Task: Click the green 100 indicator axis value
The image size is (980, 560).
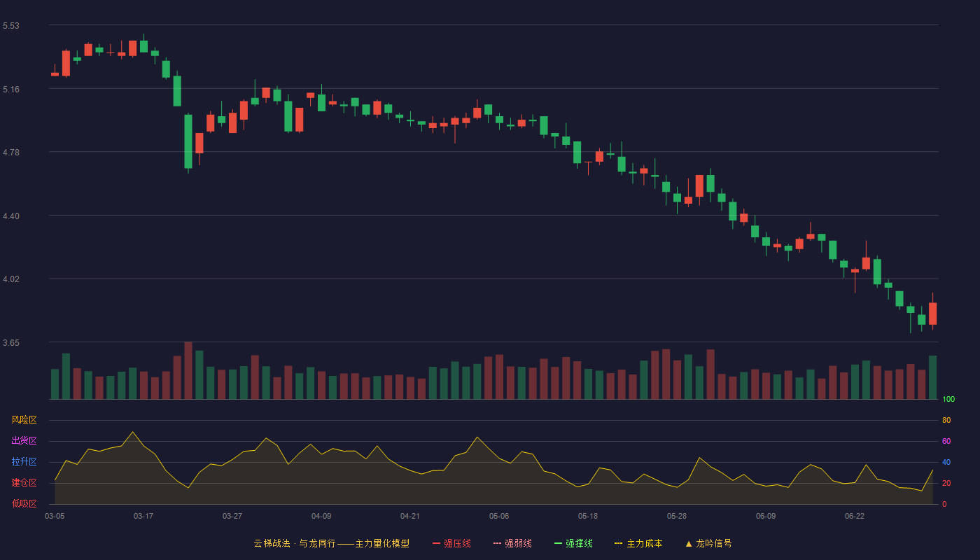Action: click(x=948, y=400)
